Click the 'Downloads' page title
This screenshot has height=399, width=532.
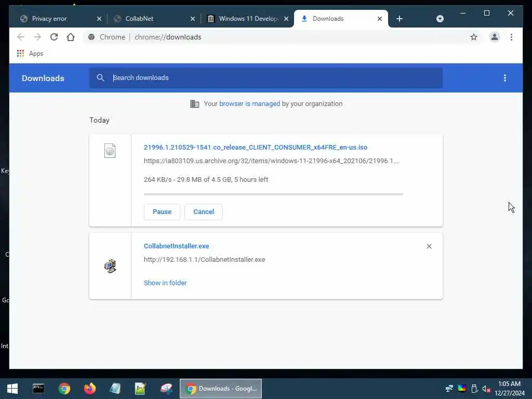click(43, 78)
